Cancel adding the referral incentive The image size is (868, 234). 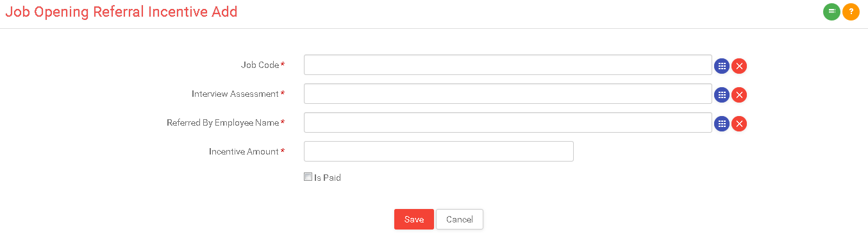[x=460, y=219]
